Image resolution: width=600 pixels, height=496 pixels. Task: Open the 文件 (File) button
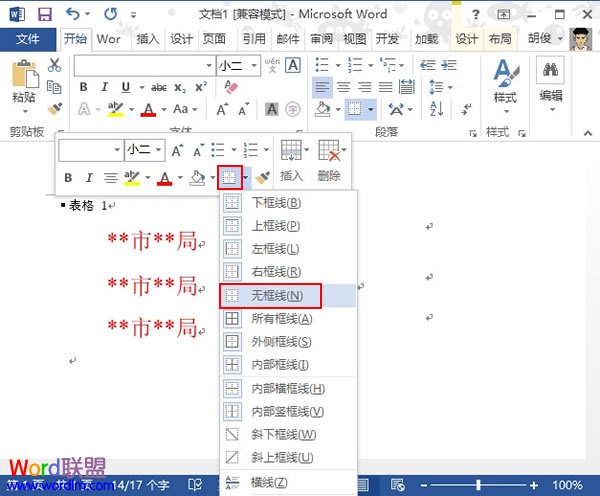28,40
